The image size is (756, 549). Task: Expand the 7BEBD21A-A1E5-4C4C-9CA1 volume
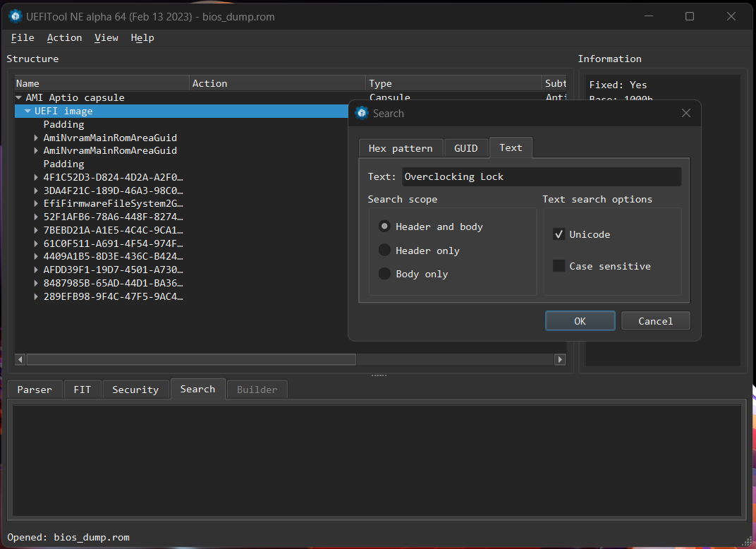tap(36, 230)
